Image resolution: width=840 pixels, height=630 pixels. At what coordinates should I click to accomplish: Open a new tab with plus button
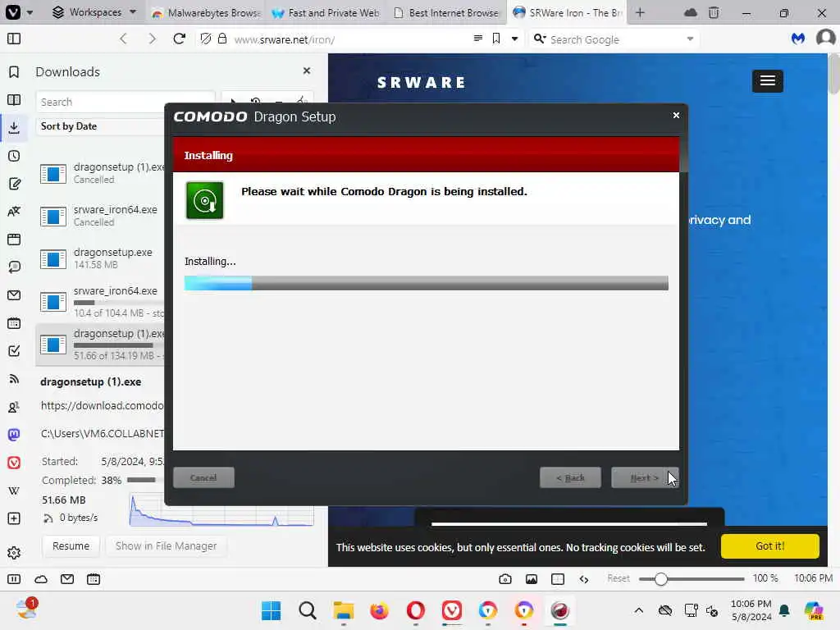pyautogui.click(x=640, y=12)
